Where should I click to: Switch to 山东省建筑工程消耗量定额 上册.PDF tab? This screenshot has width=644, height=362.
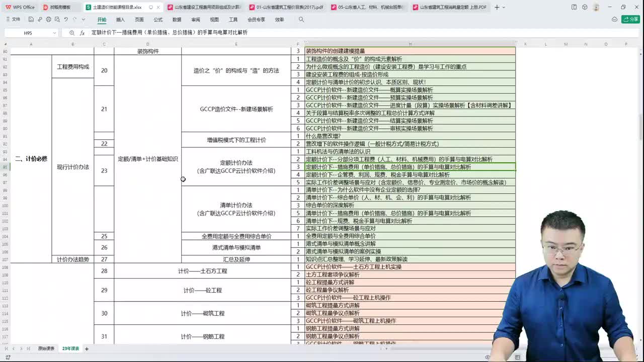[450, 7]
